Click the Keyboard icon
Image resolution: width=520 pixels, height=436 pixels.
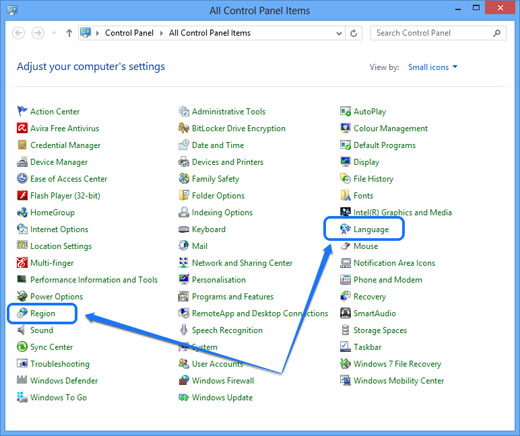(184, 229)
